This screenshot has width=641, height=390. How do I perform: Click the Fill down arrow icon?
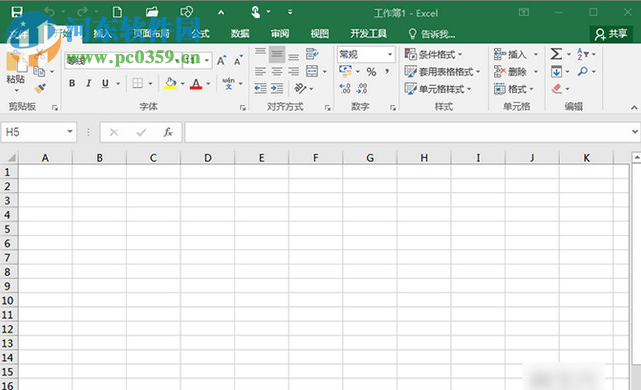point(556,72)
